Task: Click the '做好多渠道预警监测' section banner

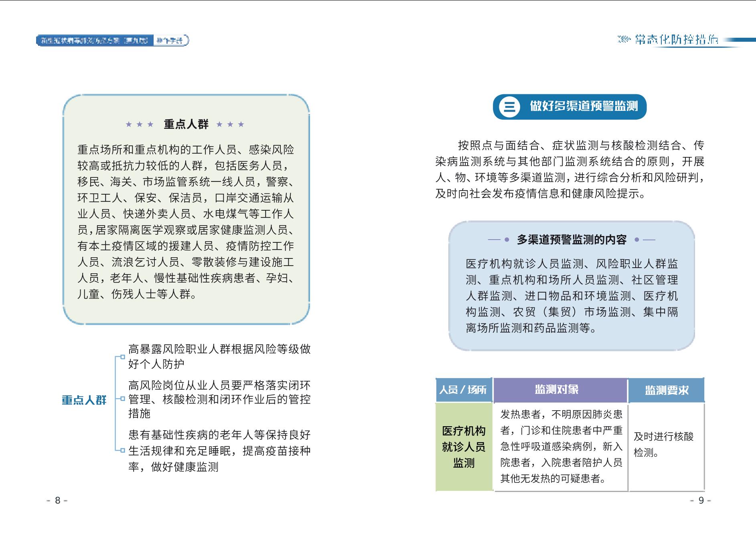Action: point(570,107)
